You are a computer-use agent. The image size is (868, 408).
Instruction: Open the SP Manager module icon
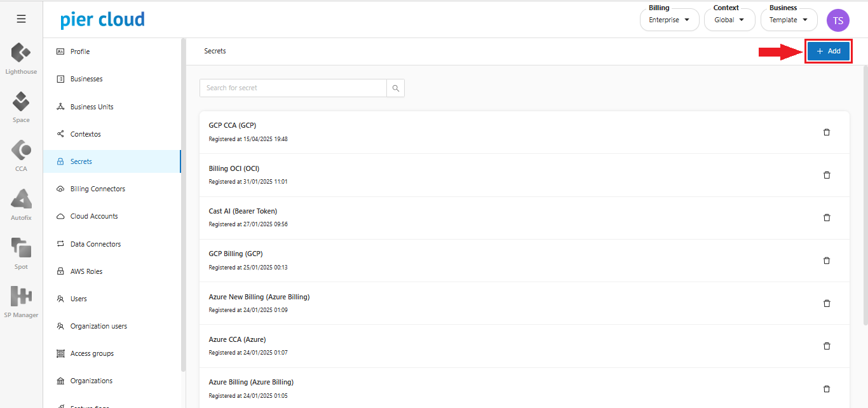tap(21, 297)
